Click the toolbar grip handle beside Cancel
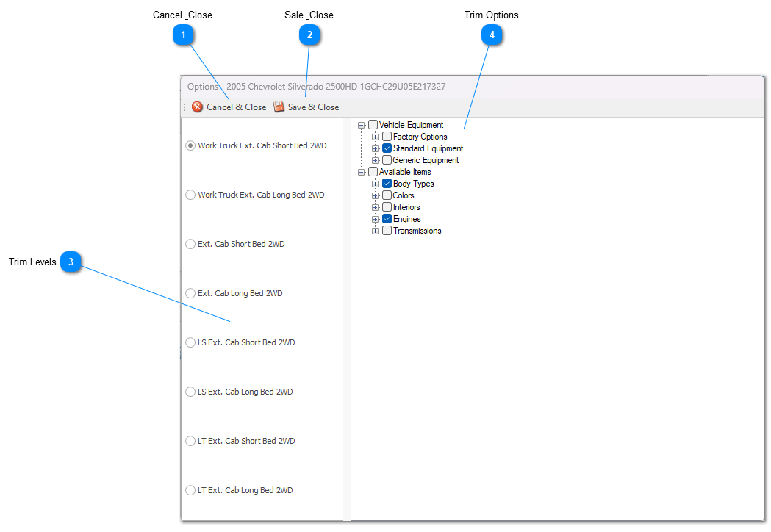 click(184, 107)
